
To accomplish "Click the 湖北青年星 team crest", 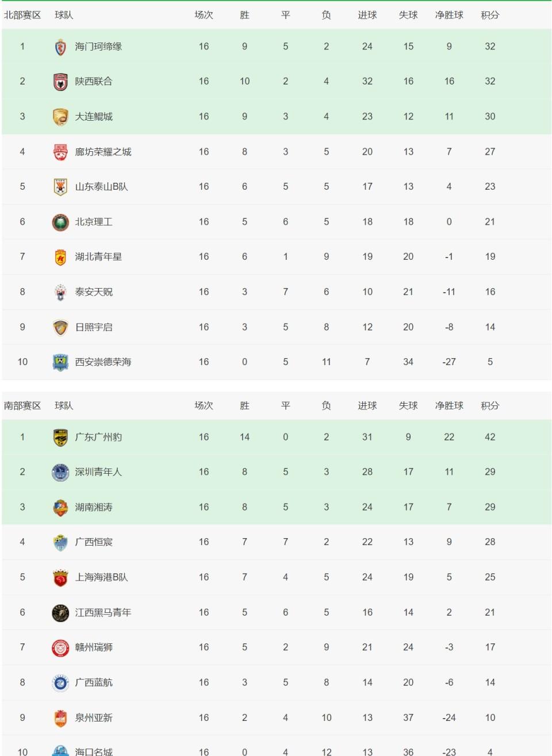I will click(60, 257).
